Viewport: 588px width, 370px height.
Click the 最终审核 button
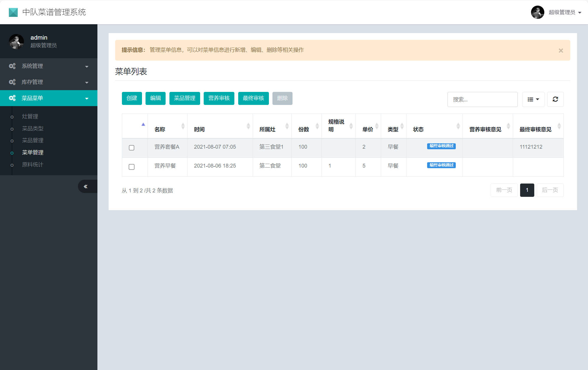click(x=253, y=98)
